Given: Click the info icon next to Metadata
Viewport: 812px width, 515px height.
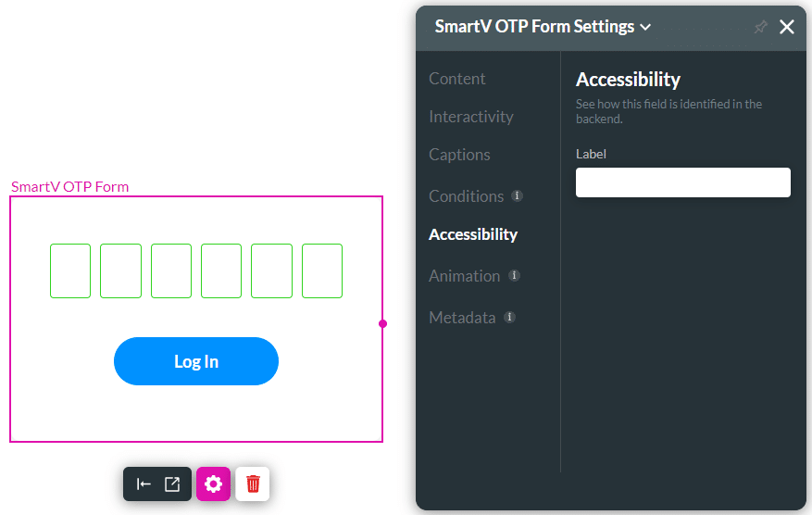Looking at the screenshot, I should point(509,317).
